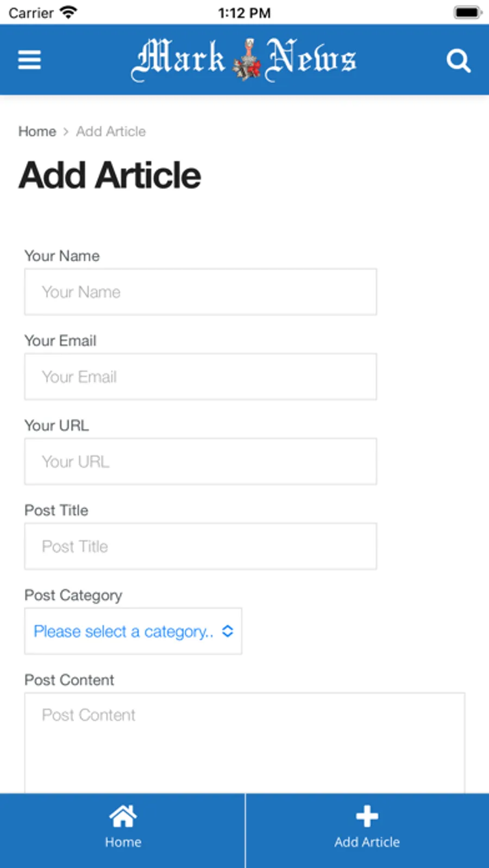Viewport: 489px width, 868px height.
Task: Go to Home via breadcrumb link
Action: (37, 131)
